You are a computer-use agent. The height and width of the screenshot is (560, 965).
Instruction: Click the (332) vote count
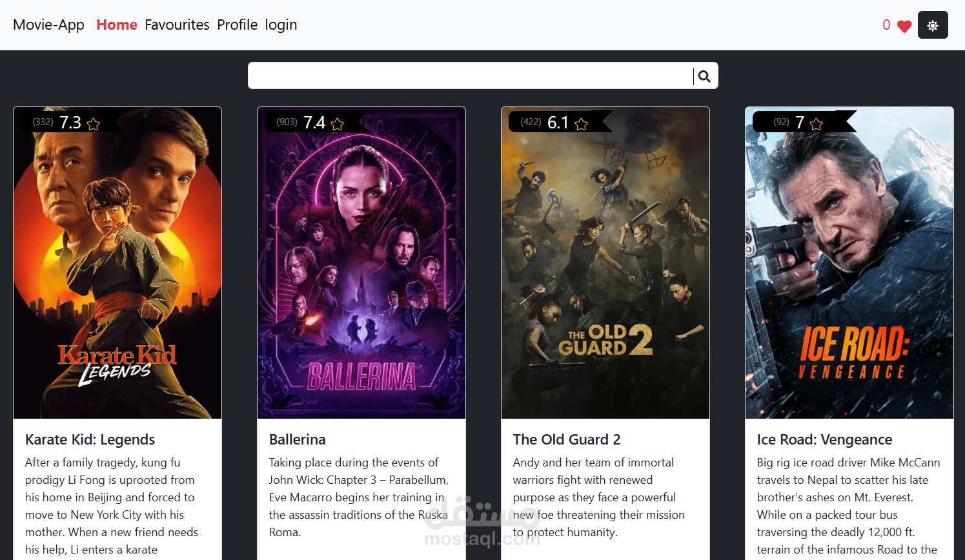[x=43, y=122]
